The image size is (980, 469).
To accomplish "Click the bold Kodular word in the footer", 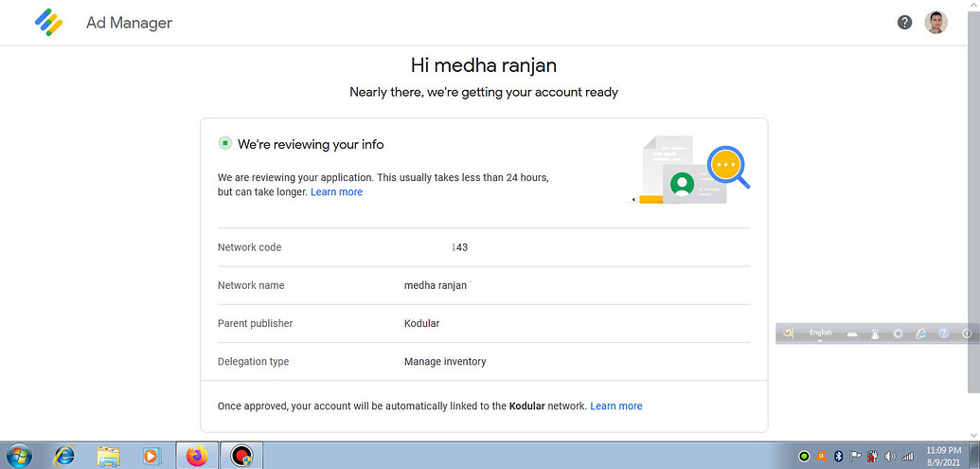I will (526, 406).
